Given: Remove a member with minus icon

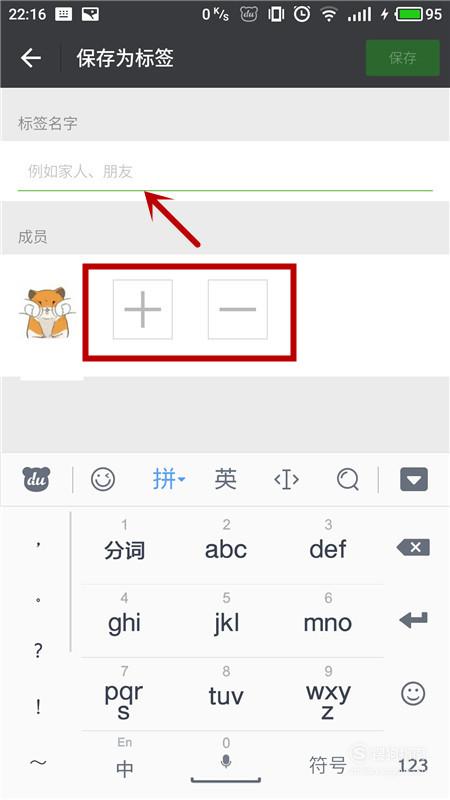Looking at the screenshot, I should 238,309.
